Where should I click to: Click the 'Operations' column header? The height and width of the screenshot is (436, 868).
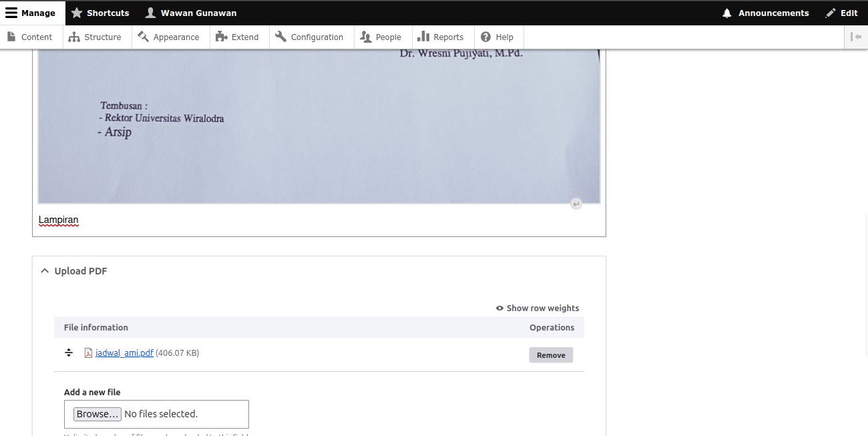pos(552,327)
